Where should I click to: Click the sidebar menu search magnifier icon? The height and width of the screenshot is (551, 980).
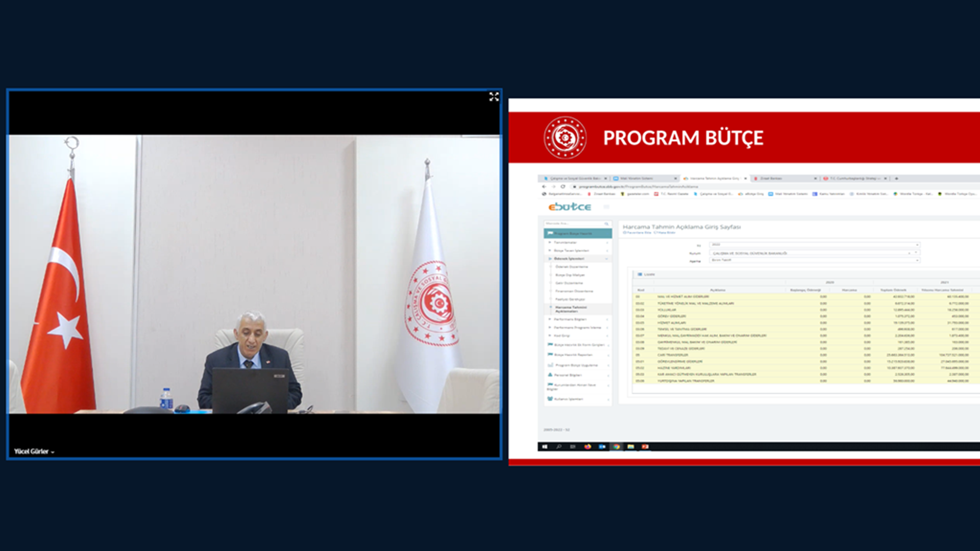pyautogui.click(x=606, y=224)
